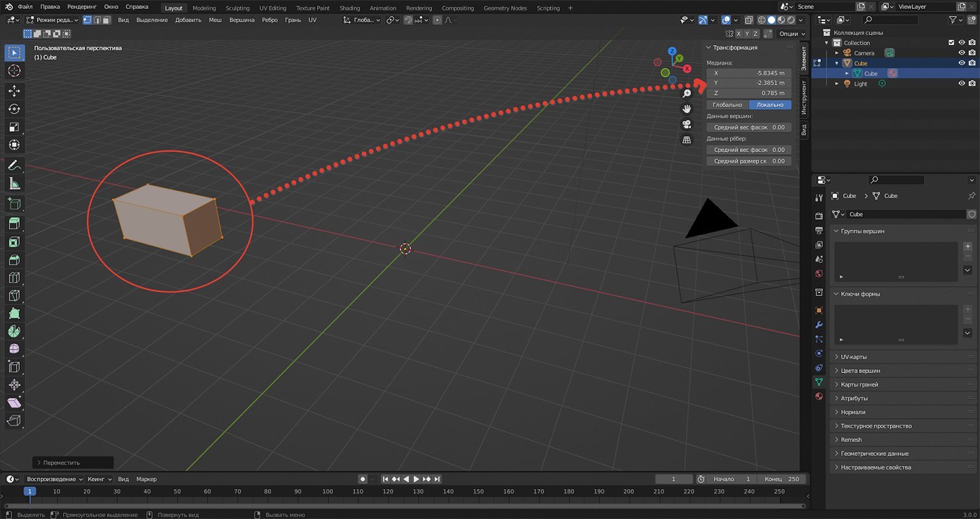Select the Spin tool
980x519 pixels.
[14, 331]
